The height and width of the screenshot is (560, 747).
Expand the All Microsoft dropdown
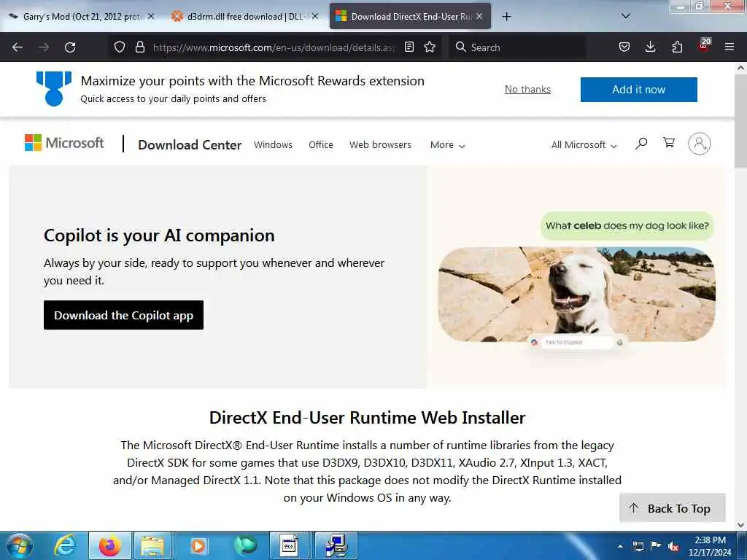(584, 145)
